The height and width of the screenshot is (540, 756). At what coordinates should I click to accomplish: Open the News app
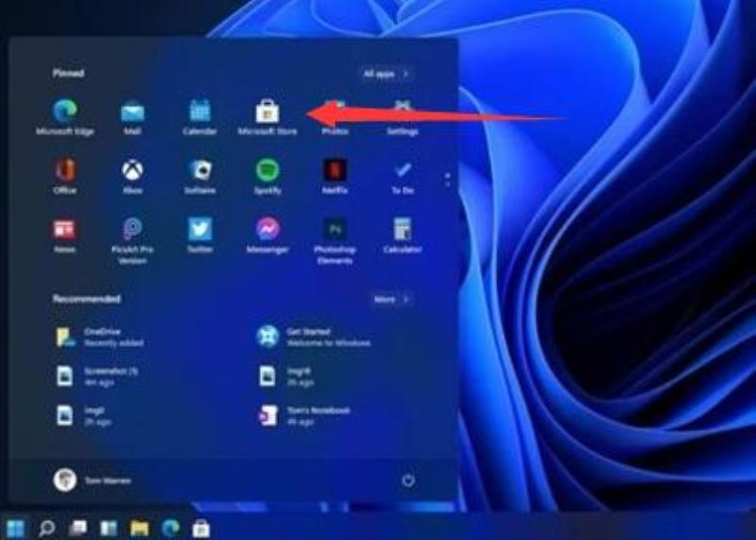(x=64, y=236)
